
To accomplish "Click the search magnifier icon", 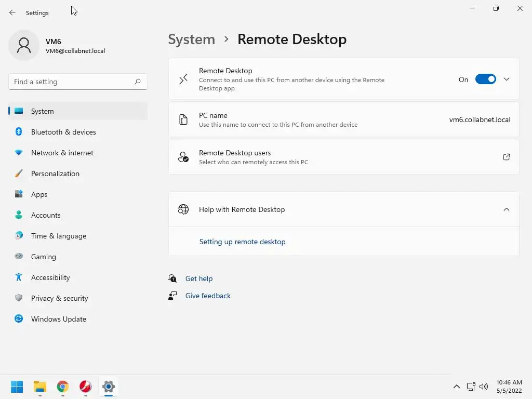I will (x=138, y=82).
